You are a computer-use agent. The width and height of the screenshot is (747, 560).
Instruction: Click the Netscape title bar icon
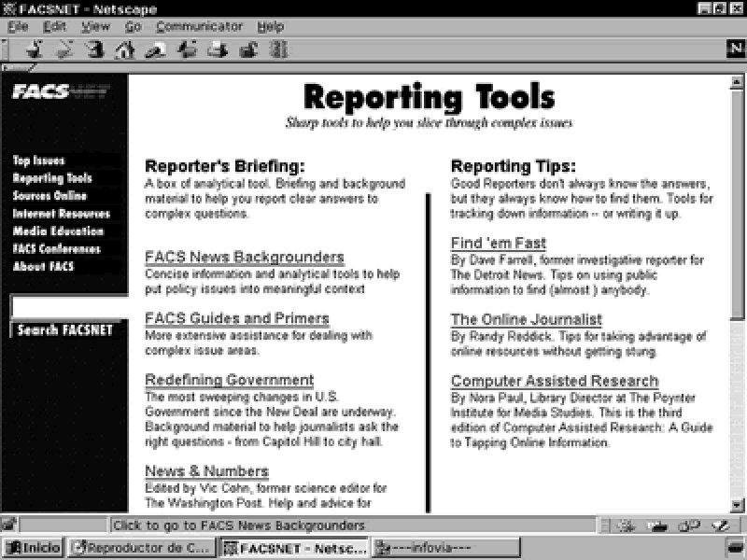click(9, 8)
